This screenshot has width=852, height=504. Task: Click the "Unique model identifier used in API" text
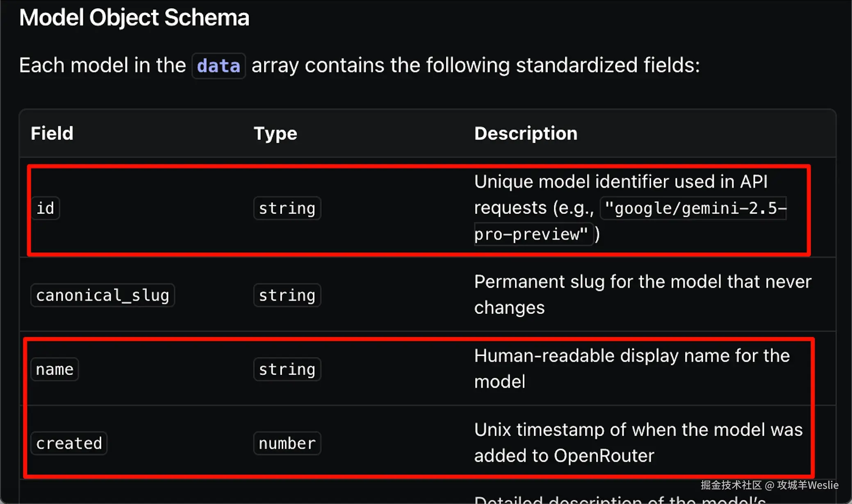point(621,182)
